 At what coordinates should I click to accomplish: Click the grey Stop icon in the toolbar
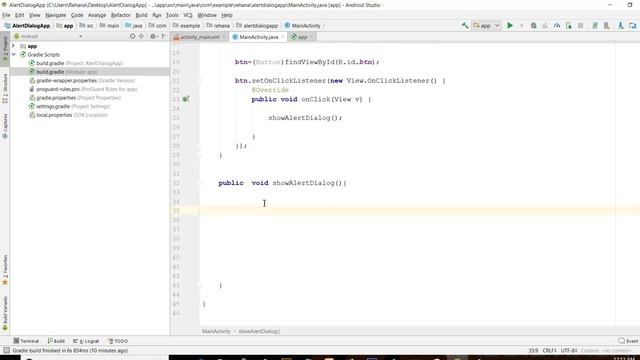580,25
